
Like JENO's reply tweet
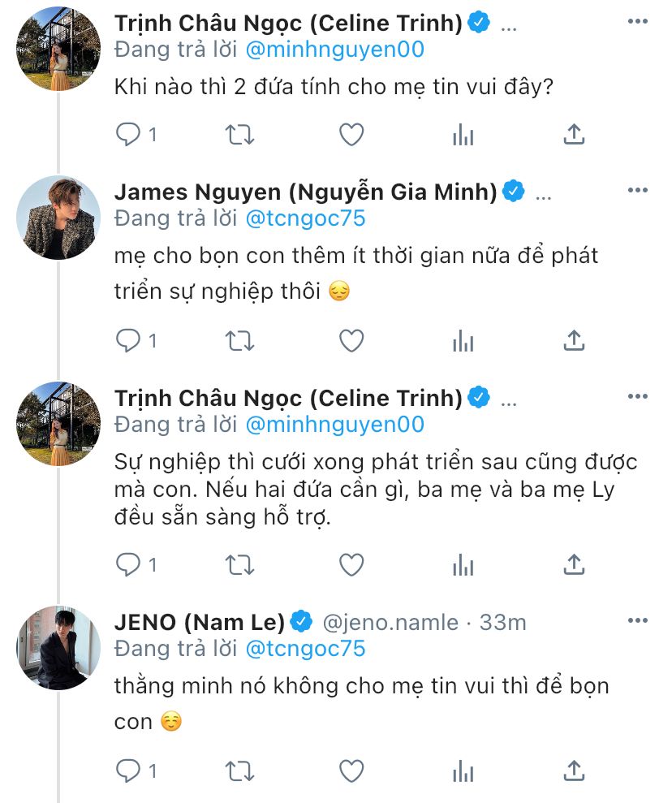coord(351,769)
